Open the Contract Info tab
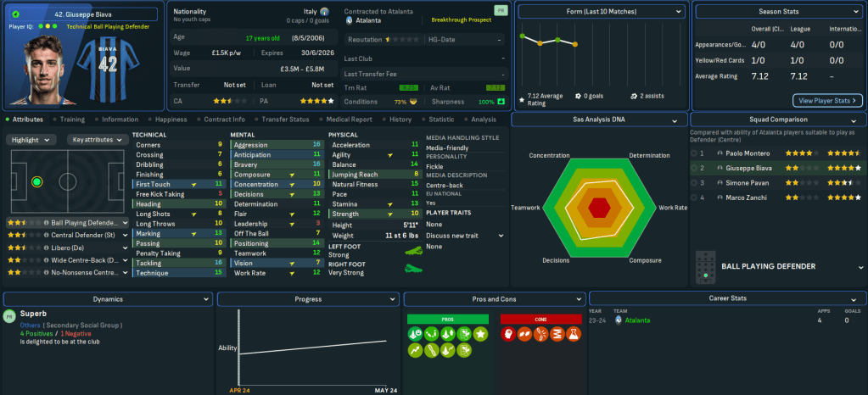This screenshot has height=395, width=868. point(224,120)
